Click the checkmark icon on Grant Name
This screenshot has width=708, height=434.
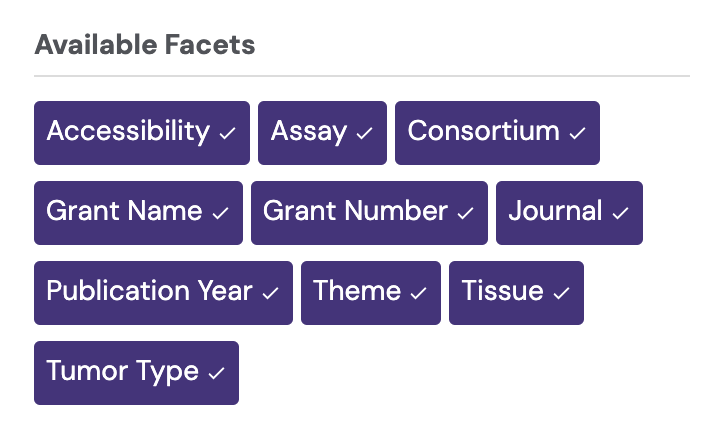point(220,214)
